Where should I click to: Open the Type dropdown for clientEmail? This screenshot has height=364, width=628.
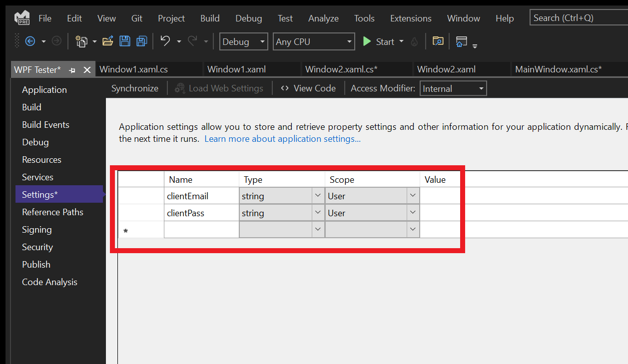click(x=318, y=195)
